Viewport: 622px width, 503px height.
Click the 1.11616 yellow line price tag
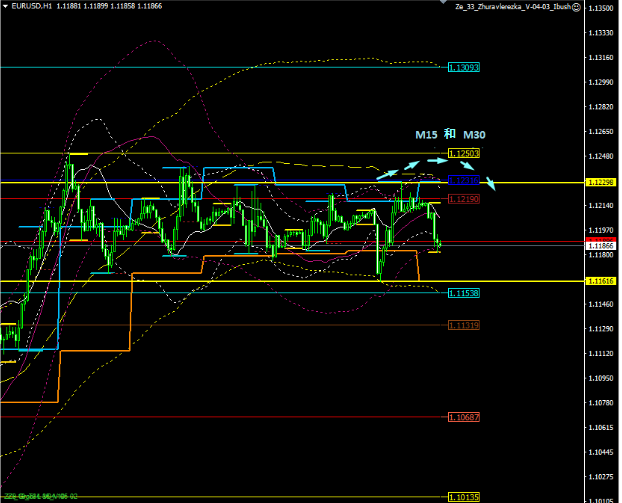600,282
